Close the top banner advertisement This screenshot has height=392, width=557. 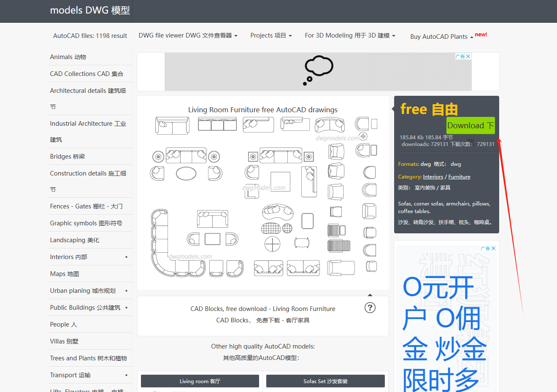pos(468,56)
